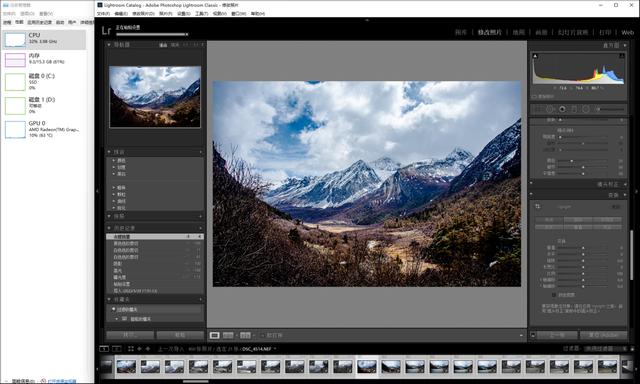Collapse the Histogram panel
This screenshot has height=384, width=640.
click(625, 45)
